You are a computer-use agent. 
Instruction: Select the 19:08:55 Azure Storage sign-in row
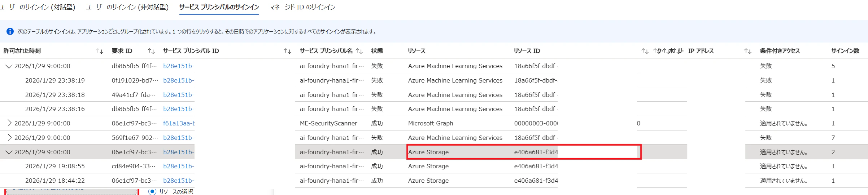(x=428, y=166)
